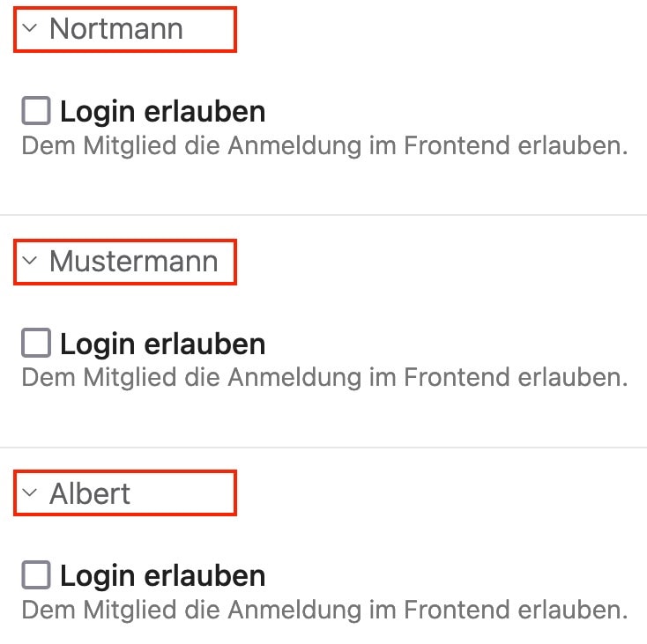Click the chevron arrow beside Mustermann
647x644 pixels.
coord(30,261)
